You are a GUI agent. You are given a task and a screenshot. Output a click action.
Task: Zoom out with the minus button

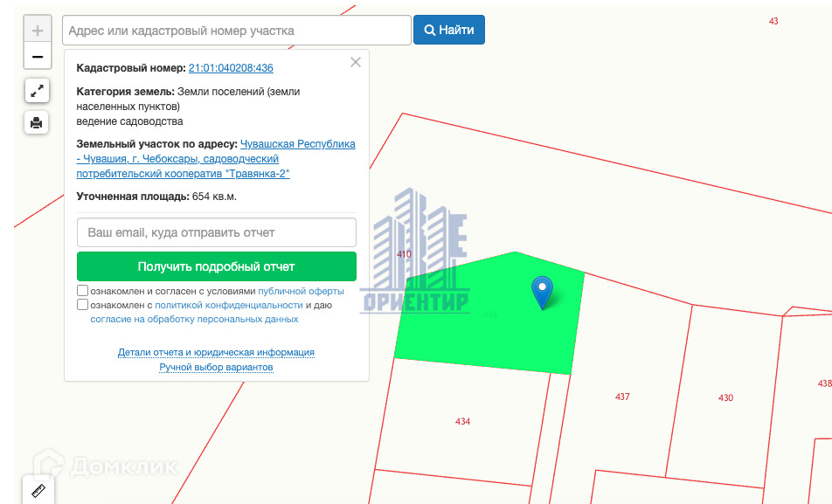37,56
